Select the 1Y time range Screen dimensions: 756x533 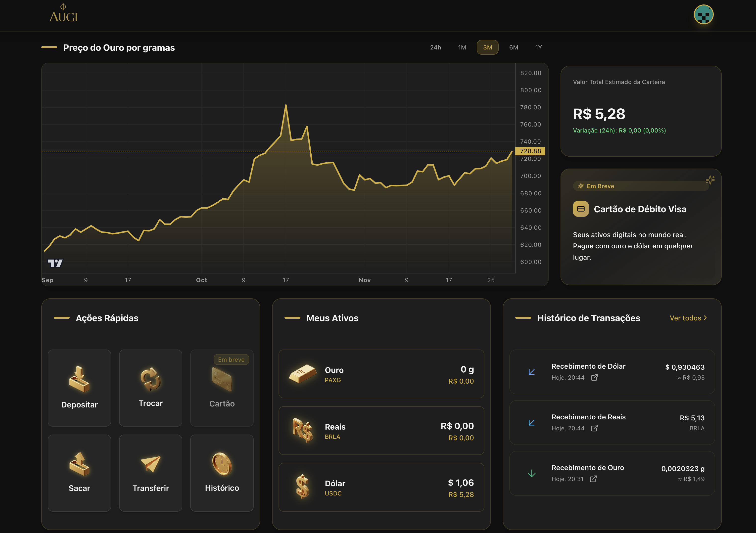coord(538,47)
